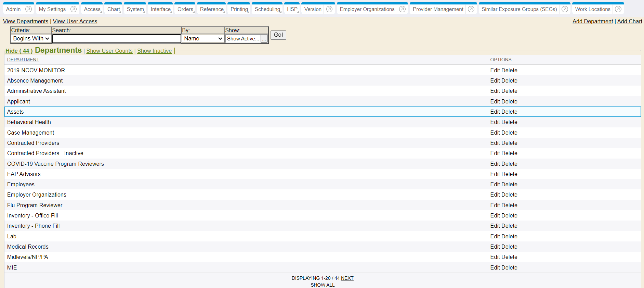
Task: Open the Criteria 'Begins With' dropdown
Action: pos(31,39)
